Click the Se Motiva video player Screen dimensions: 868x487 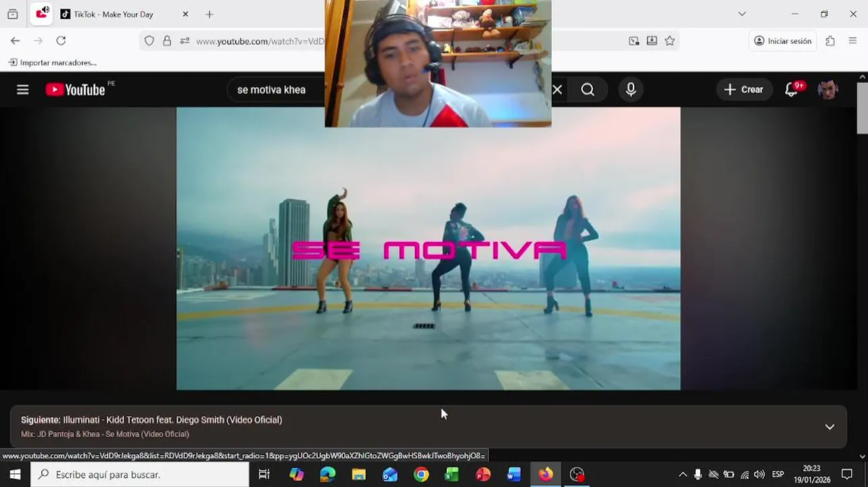point(428,248)
